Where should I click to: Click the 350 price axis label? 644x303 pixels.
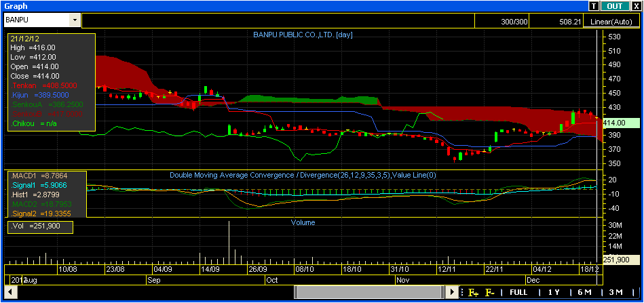615,163
